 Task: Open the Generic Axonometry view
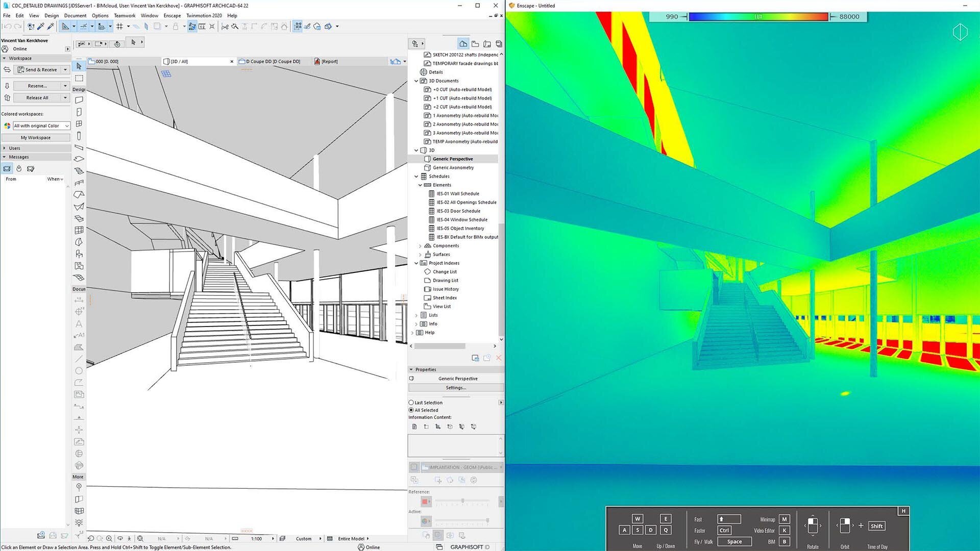point(453,167)
